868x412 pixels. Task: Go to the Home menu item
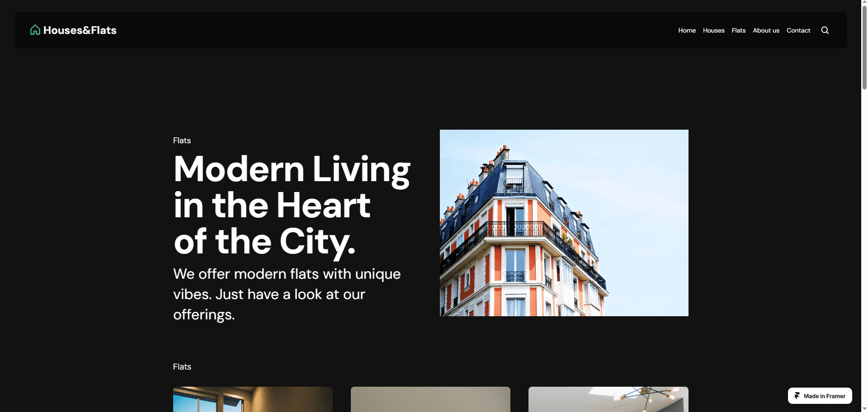(687, 30)
